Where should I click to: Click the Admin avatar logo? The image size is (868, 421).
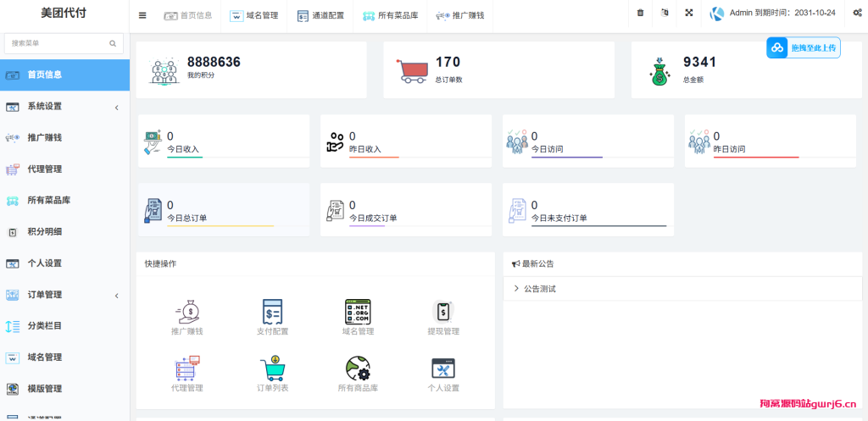717,14
